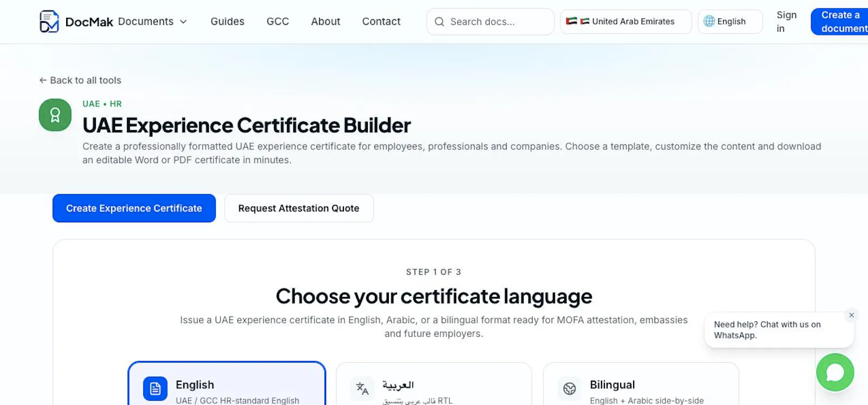Open the Guides menu item
This screenshot has width=868, height=405.
(227, 22)
